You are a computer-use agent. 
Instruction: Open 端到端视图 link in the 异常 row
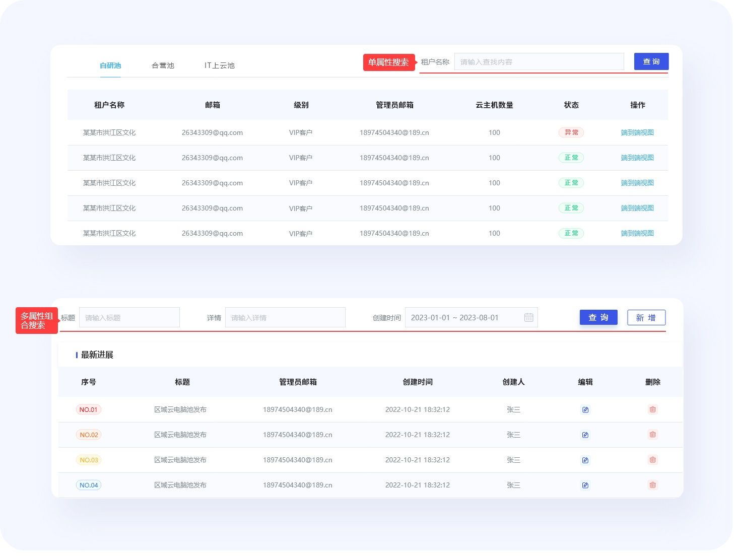tap(637, 132)
